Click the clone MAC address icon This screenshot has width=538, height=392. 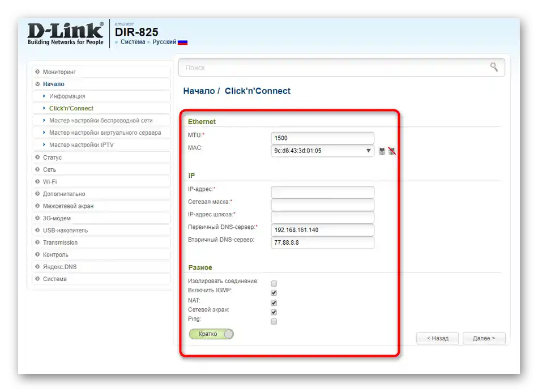click(382, 151)
